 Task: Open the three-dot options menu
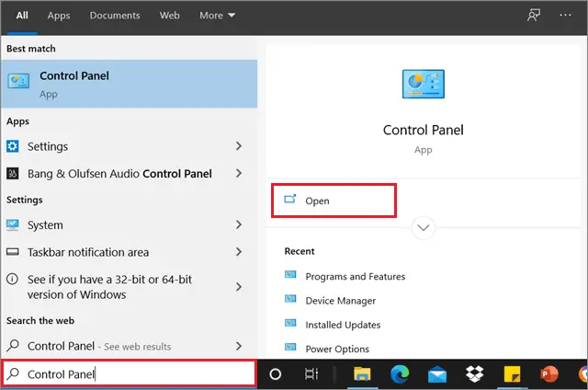pyautogui.click(x=565, y=15)
